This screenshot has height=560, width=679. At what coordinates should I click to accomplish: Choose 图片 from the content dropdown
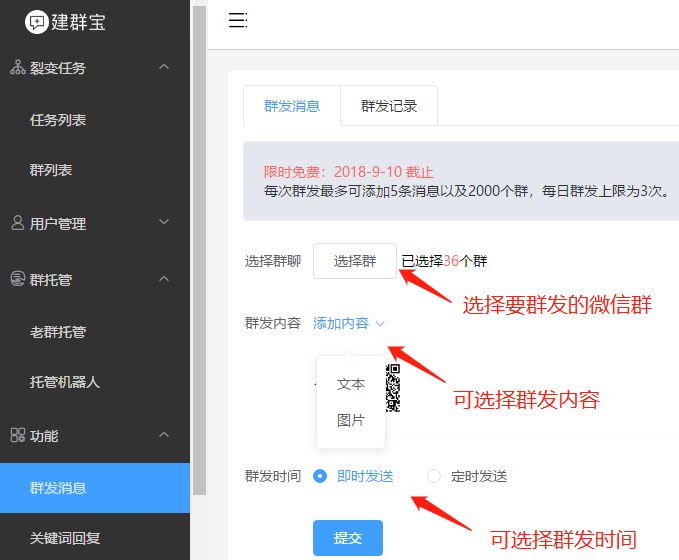(x=351, y=420)
